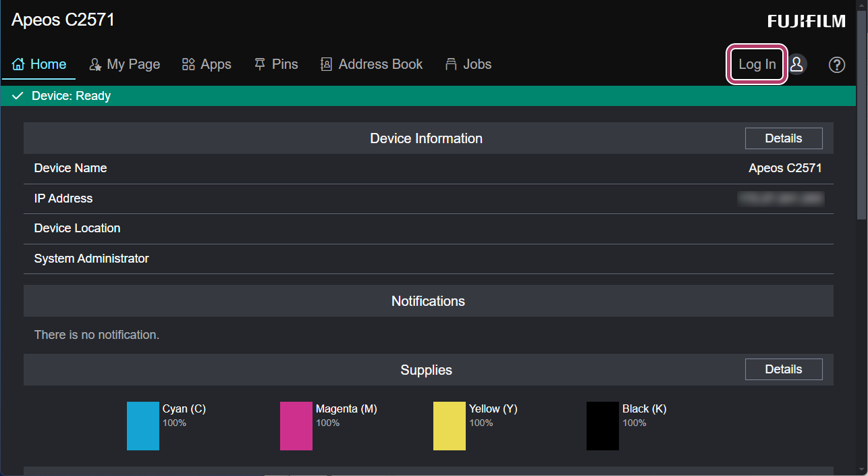Screen dimensions: 868x476
Task: Click the Apeos C2571 page title
Action: point(63,20)
